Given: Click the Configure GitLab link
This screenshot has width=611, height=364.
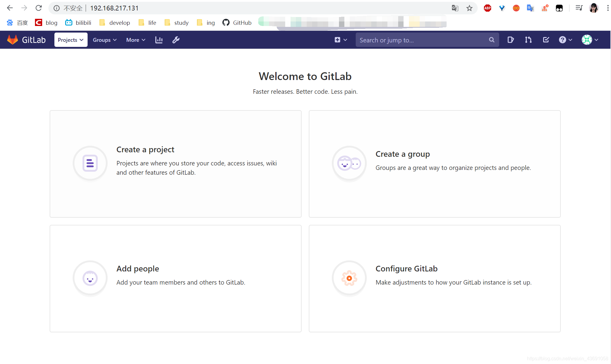Looking at the screenshot, I should (x=406, y=268).
